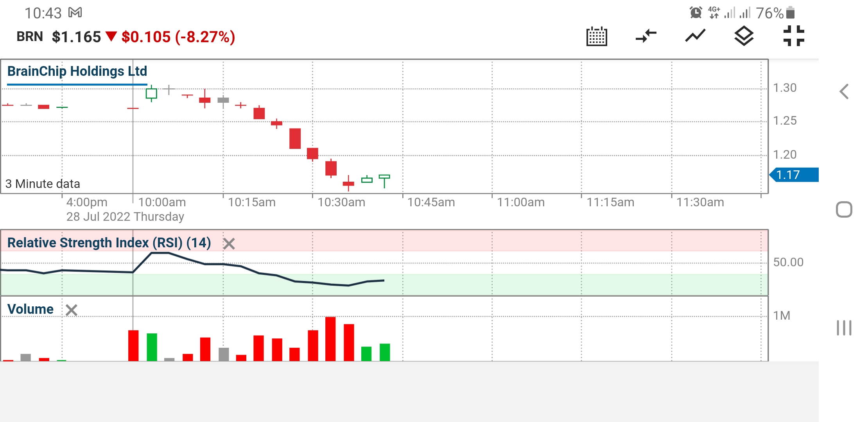Tap the compare arrows icon
The height and width of the screenshot is (422, 868).
coord(646,36)
